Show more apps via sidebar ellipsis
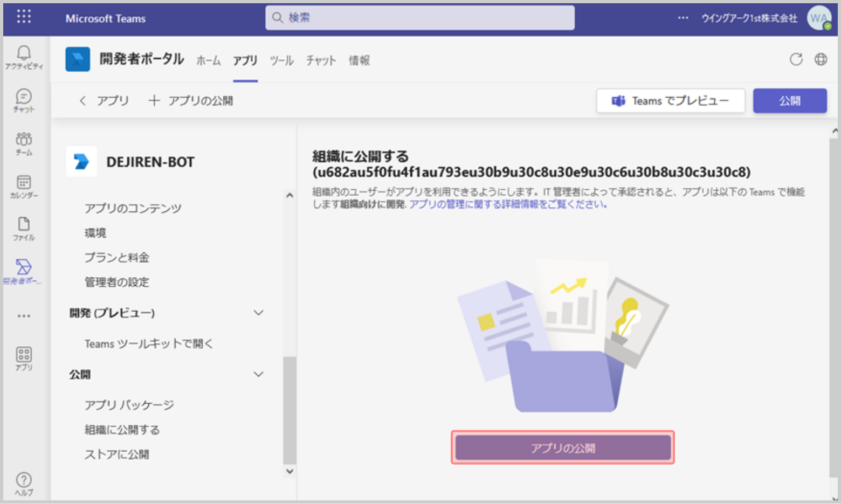Viewport: 841px width, 504px height. 24,316
